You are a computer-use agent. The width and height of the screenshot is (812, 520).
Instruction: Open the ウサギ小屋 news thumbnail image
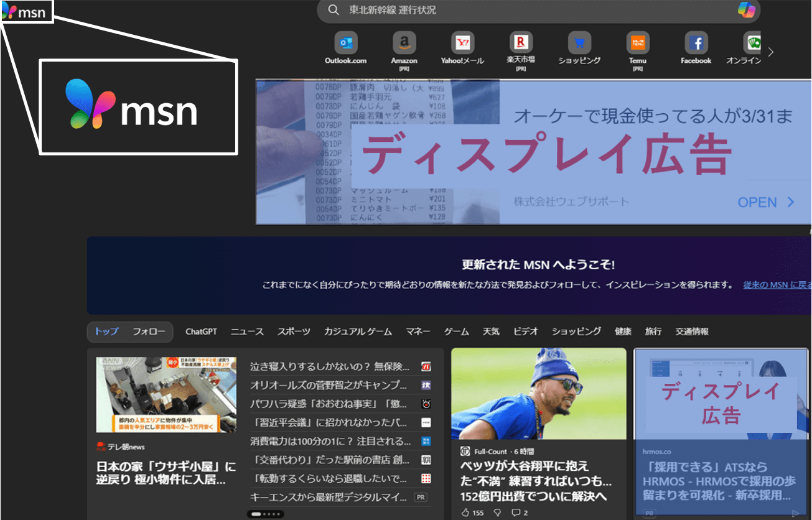(x=166, y=394)
